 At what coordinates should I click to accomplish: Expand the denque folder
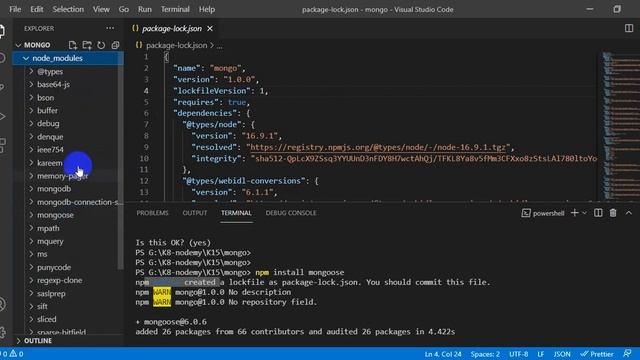click(x=50, y=137)
